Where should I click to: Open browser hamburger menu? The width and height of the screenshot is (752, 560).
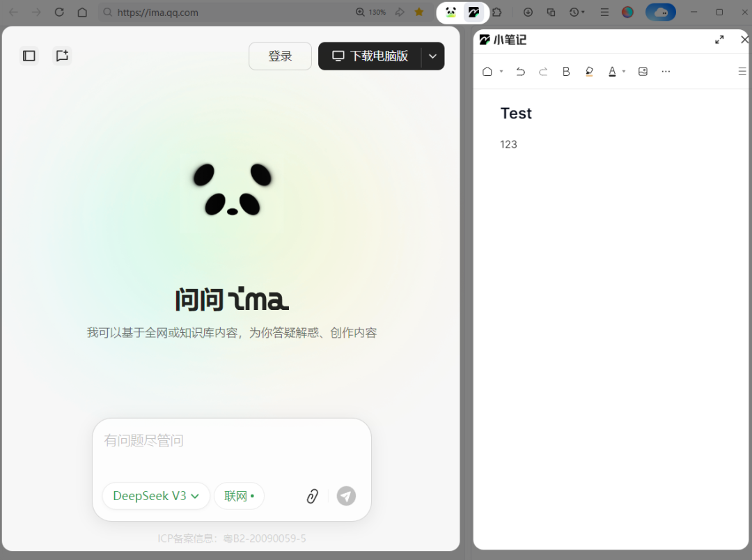604,13
